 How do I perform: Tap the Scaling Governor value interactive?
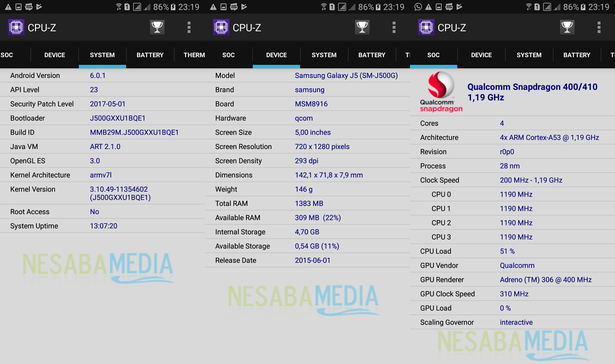[516, 323]
